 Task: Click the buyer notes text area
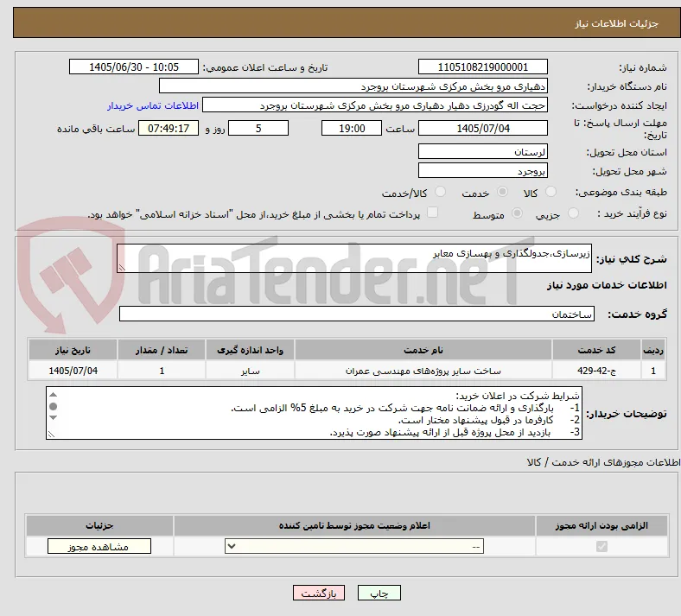coord(314,413)
